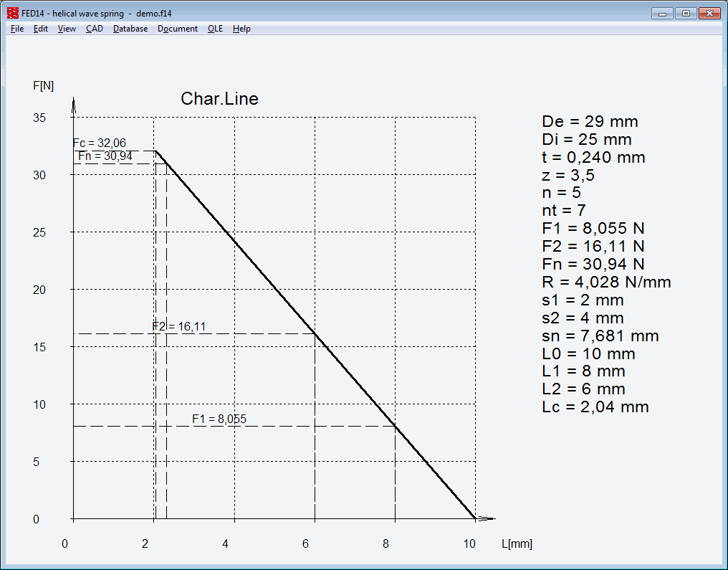This screenshot has width=728, height=570.
Task: Maximize the FED14 window
Action: click(x=686, y=13)
